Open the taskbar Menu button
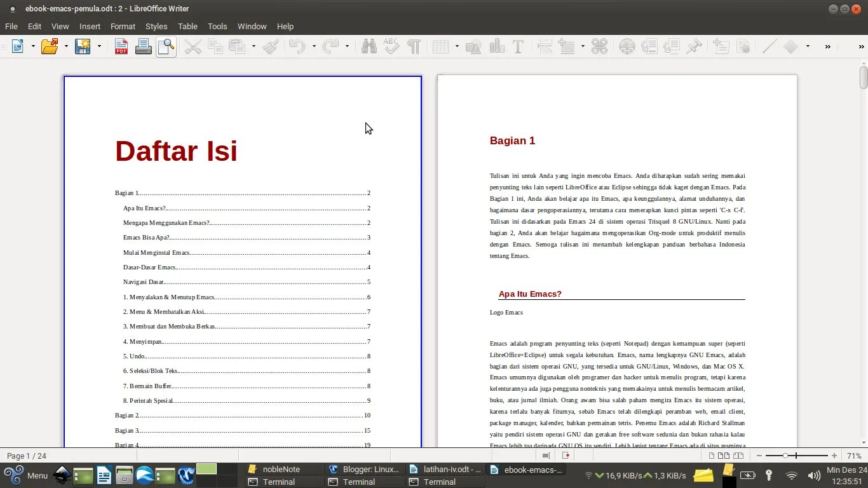This screenshot has width=868, height=488. click(x=26, y=475)
